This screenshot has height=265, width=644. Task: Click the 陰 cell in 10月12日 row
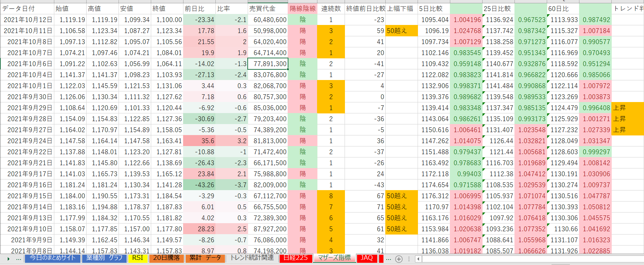tap(302, 20)
